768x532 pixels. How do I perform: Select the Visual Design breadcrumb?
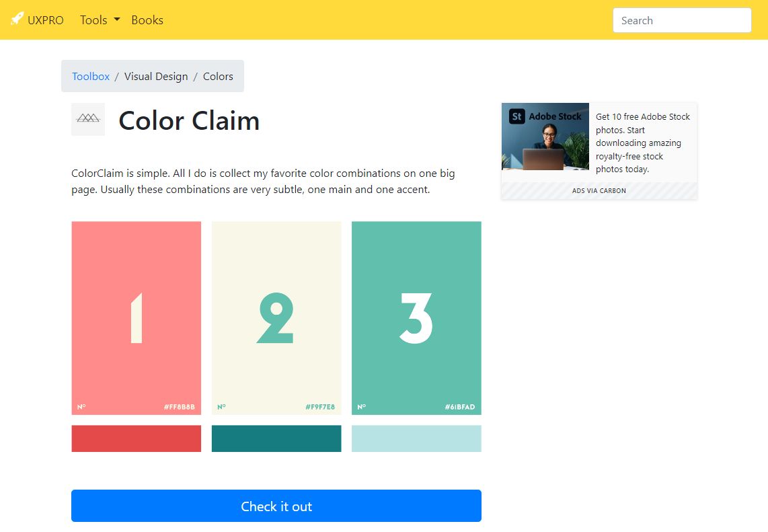[156, 77]
